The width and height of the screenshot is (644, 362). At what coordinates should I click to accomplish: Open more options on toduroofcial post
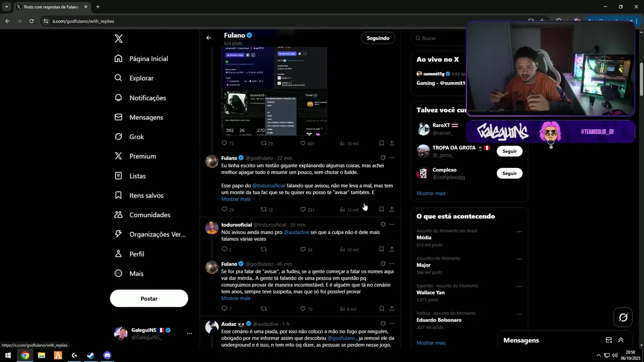[392, 225]
